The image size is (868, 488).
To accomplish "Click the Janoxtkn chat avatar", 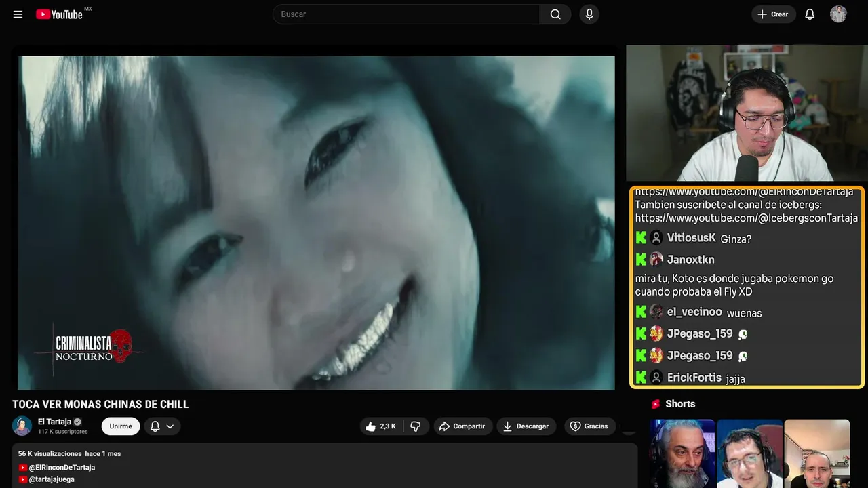I will (x=656, y=260).
